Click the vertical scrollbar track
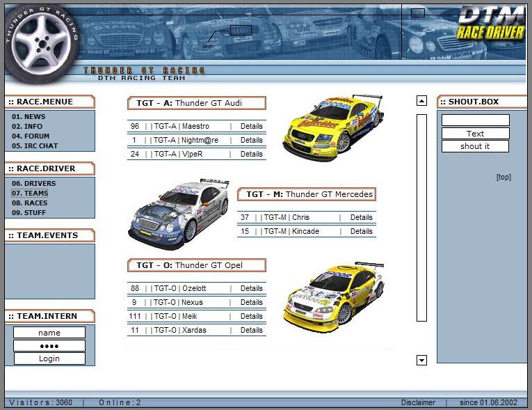The height and width of the screenshot is (410, 532). [421, 217]
